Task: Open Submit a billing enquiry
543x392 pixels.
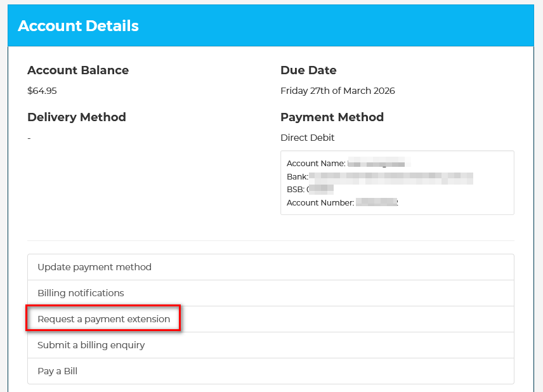Action: (x=91, y=345)
